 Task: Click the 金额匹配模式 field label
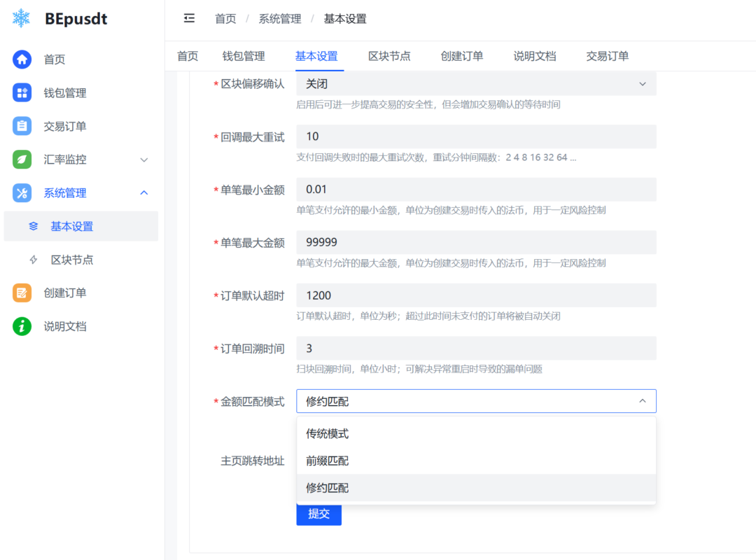click(x=253, y=402)
